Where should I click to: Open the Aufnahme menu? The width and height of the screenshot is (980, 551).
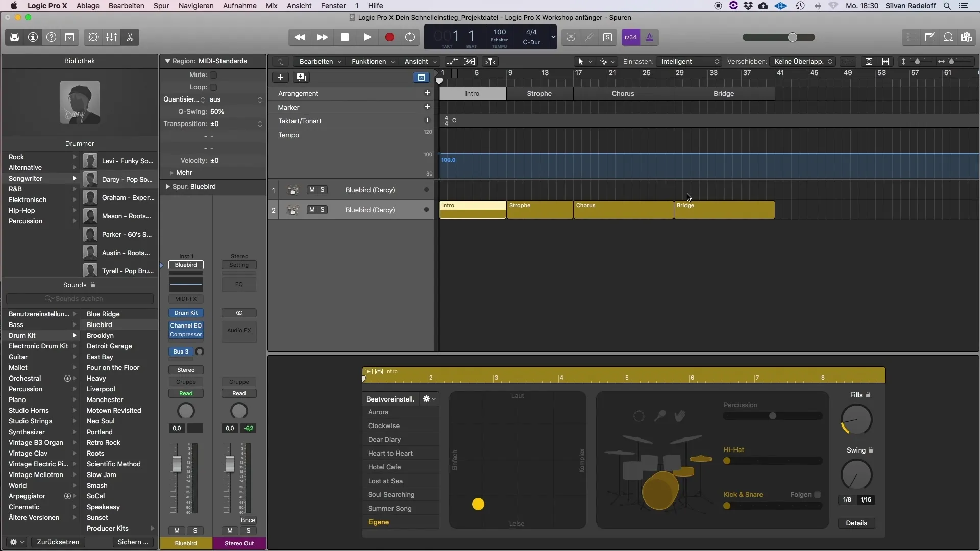coord(240,6)
